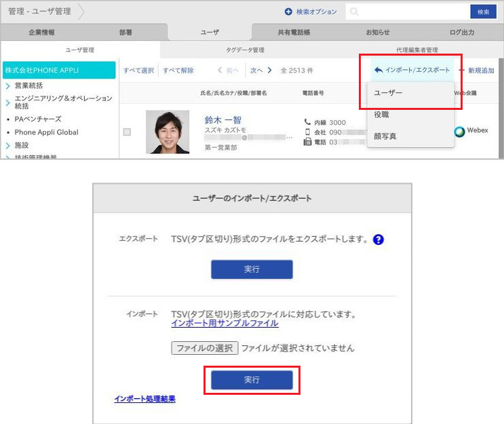Click the 全 2513 件 count text
This screenshot has height=424, width=504.
tap(296, 71)
